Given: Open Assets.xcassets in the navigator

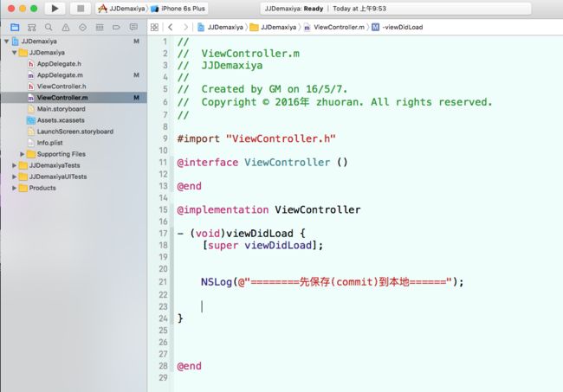Looking at the screenshot, I should 74,120.
